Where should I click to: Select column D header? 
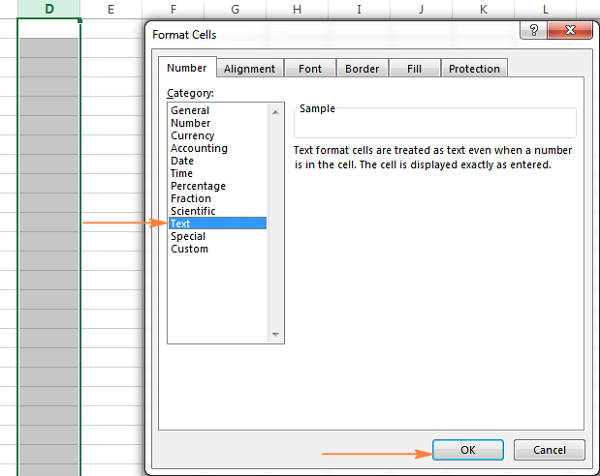pyautogui.click(x=49, y=9)
